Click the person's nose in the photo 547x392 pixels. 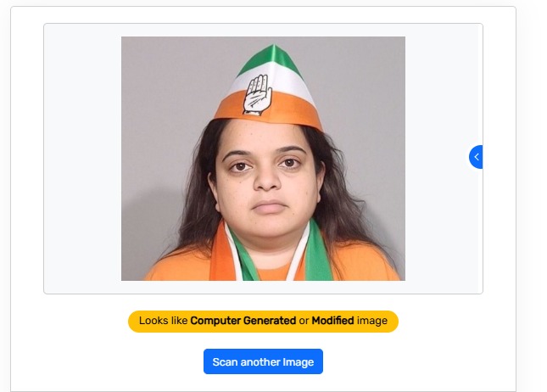pyautogui.click(x=266, y=177)
